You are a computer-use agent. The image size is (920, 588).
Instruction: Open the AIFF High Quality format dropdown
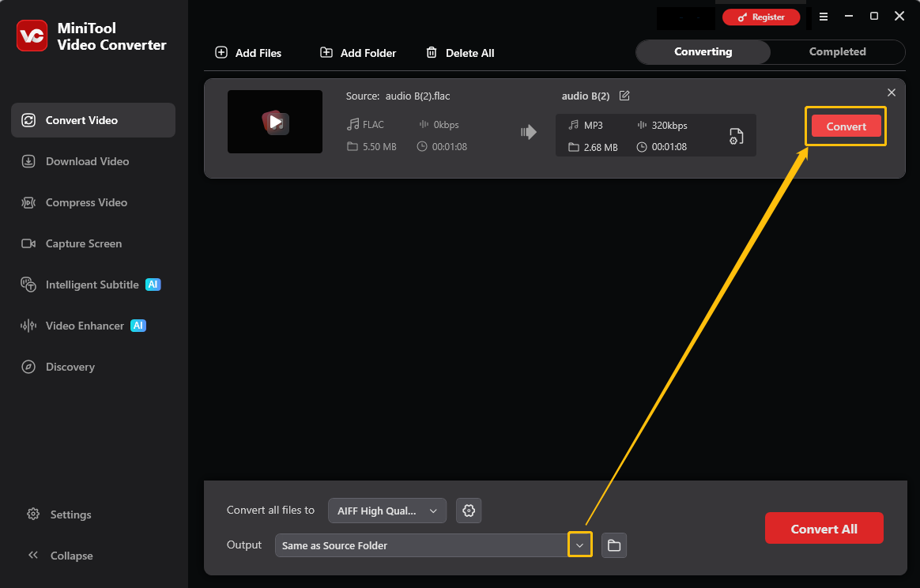point(387,511)
